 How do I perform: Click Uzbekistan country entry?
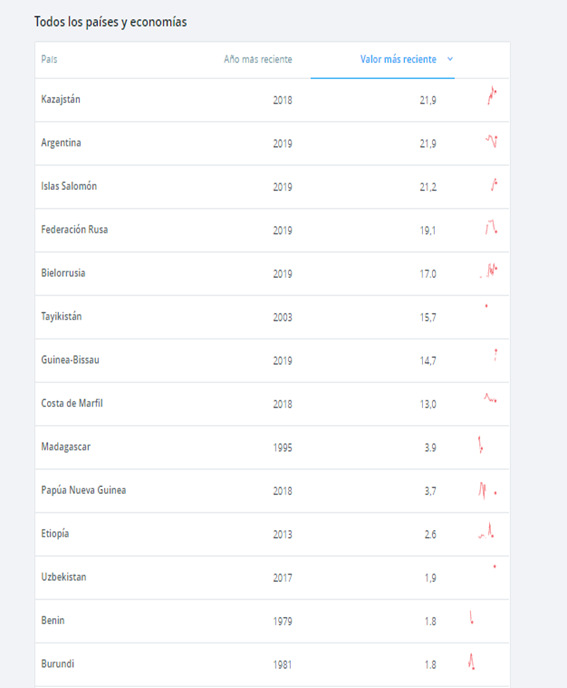(64, 577)
